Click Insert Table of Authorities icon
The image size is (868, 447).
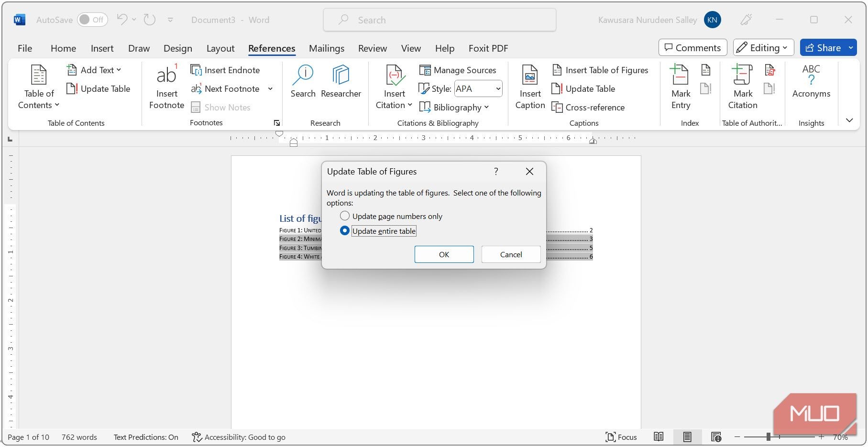769,70
